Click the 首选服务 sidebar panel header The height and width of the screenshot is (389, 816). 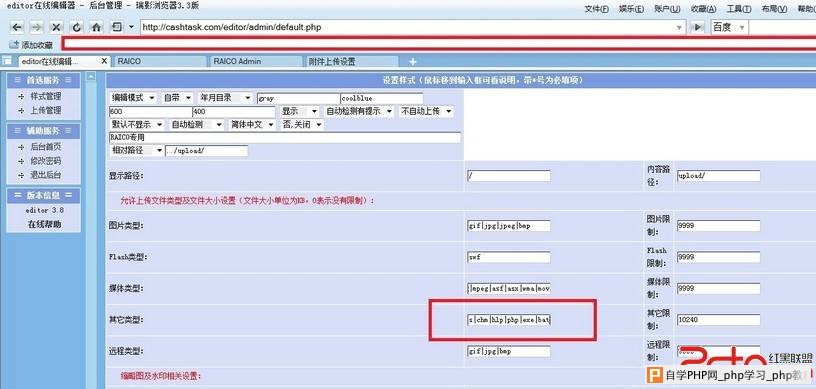coord(44,80)
